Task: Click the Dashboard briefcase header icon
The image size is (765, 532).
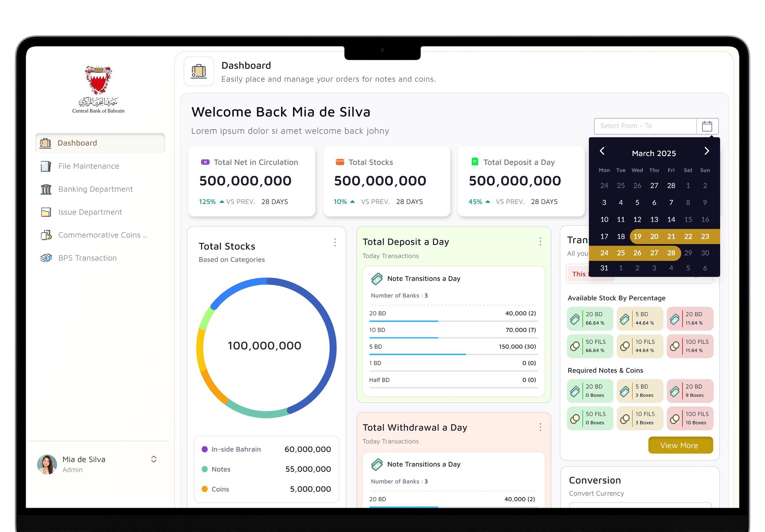Action: (x=199, y=71)
